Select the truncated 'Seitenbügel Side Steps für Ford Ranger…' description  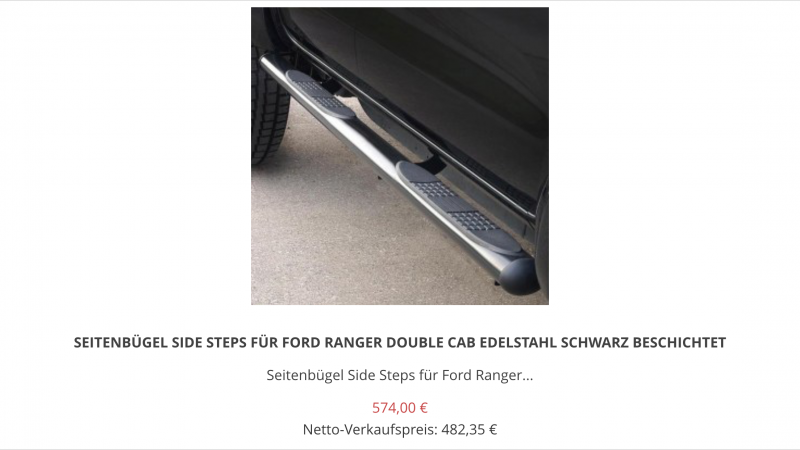click(399, 376)
